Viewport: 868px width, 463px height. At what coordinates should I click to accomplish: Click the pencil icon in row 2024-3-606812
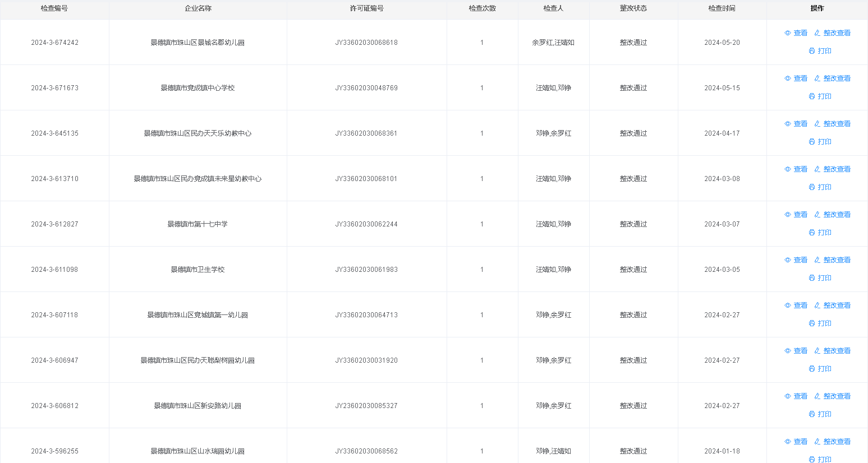pyautogui.click(x=818, y=396)
